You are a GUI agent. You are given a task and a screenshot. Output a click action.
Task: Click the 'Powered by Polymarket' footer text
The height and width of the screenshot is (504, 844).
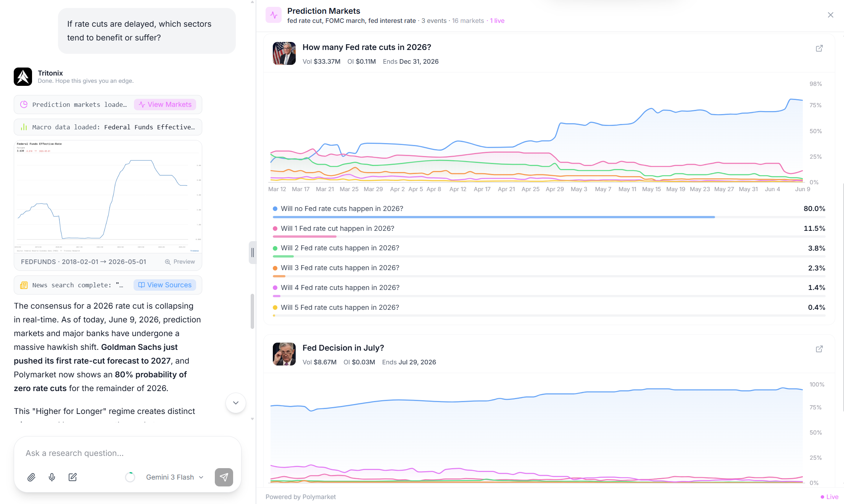coord(301,497)
